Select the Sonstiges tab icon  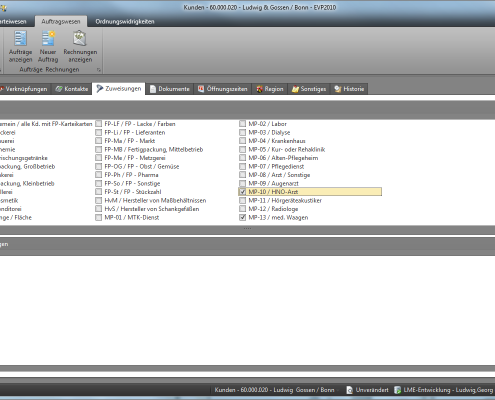(x=295, y=89)
